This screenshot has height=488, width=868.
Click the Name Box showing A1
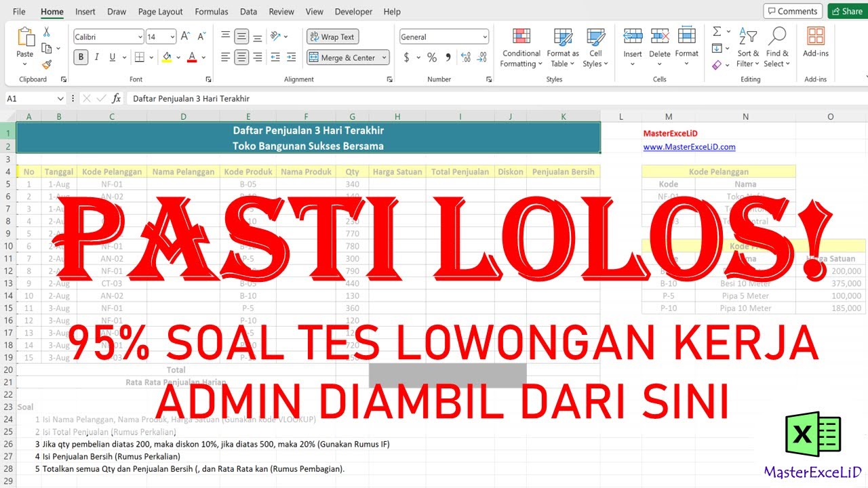tap(31, 98)
